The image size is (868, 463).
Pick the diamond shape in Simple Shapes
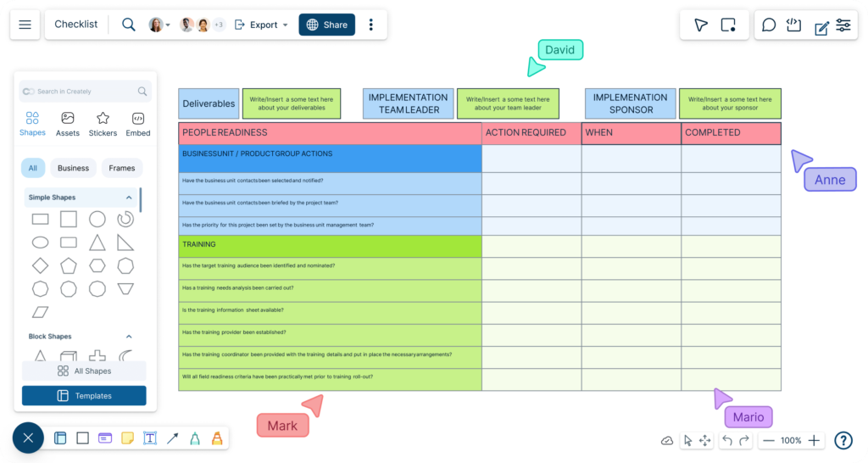(40, 265)
